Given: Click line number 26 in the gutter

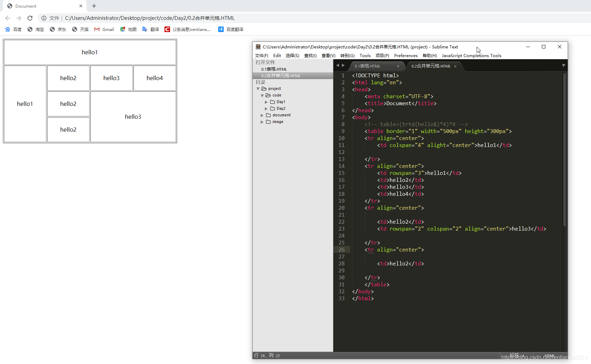Looking at the screenshot, I should 341,250.
